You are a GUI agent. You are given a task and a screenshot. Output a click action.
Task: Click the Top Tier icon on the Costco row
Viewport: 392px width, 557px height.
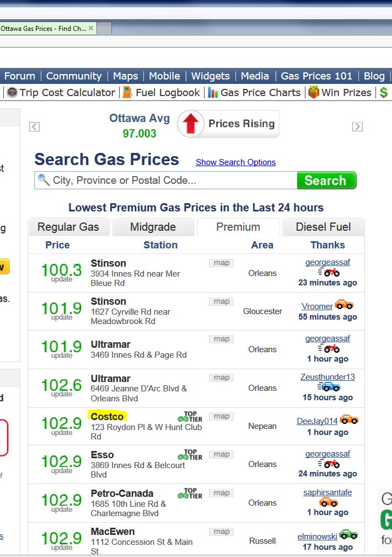[x=190, y=417]
